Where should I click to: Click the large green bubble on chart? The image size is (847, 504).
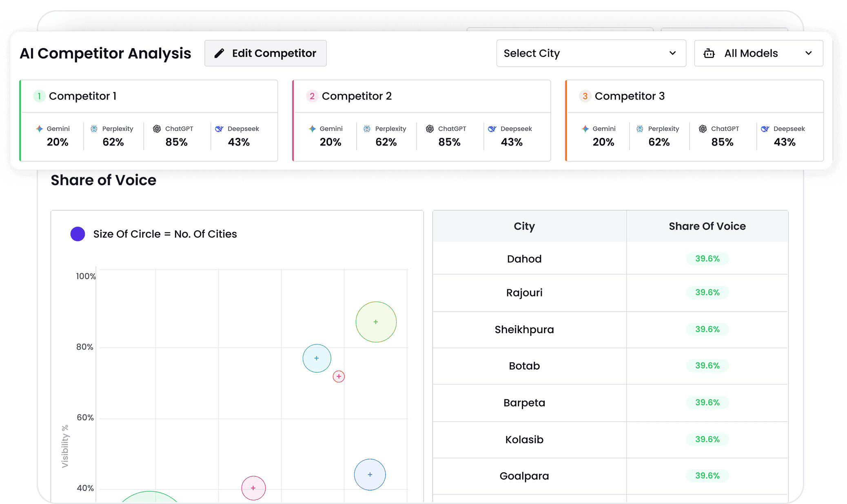pyautogui.click(x=376, y=322)
